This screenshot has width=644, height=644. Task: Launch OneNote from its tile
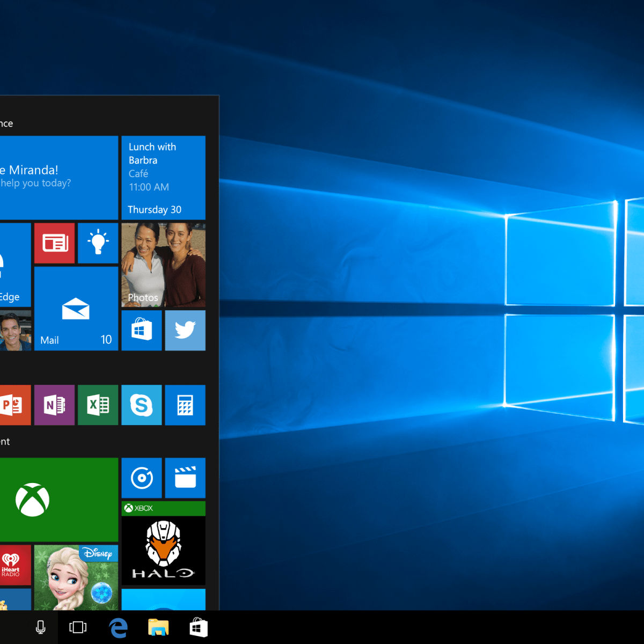pos(54,405)
